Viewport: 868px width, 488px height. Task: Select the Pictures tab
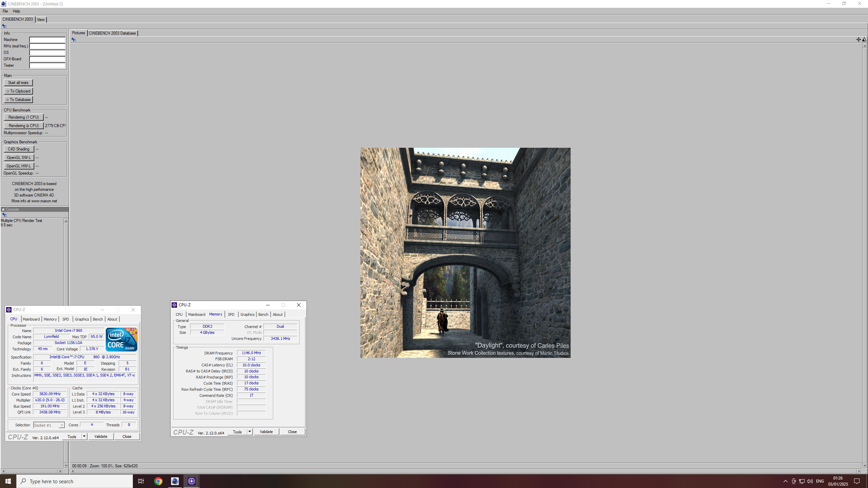pyautogui.click(x=78, y=33)
